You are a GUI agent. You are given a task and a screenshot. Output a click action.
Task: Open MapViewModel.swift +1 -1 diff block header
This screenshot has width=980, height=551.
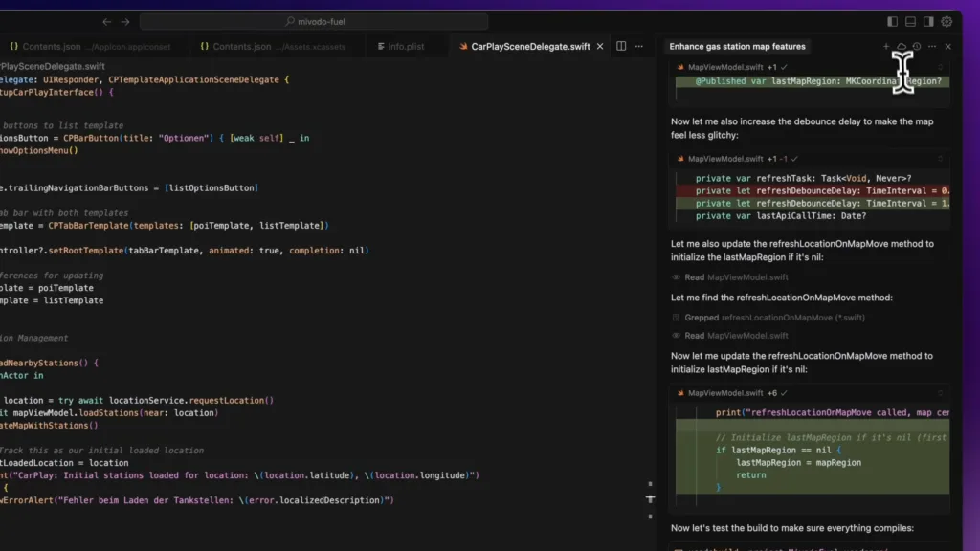point(812,159)
